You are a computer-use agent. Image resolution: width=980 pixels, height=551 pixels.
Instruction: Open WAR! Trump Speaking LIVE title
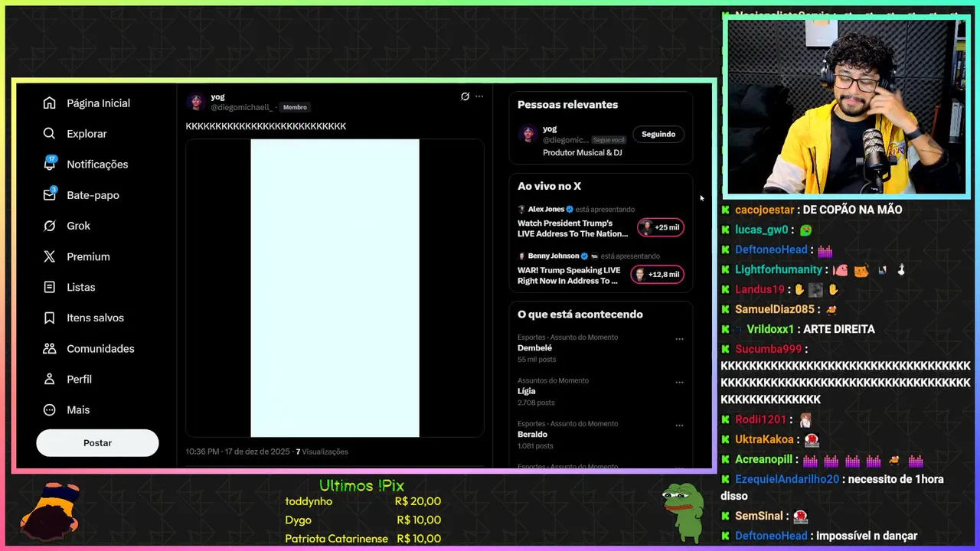tap(569, 275)
